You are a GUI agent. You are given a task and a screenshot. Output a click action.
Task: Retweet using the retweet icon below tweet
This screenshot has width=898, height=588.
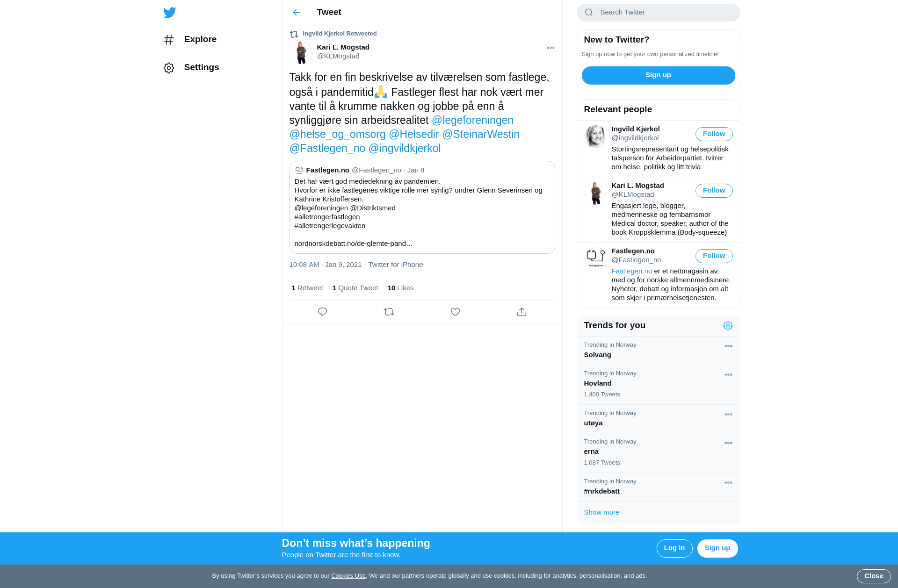click(389, 312)
